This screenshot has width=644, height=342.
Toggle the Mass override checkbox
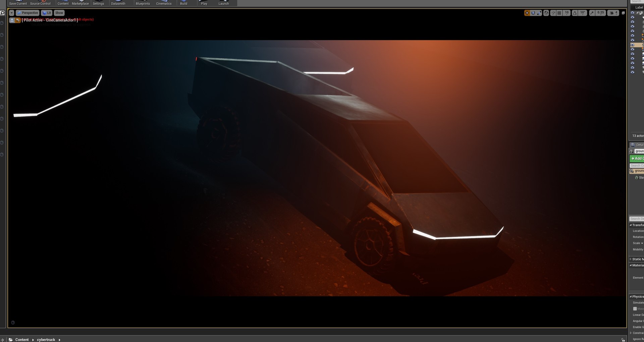[635, 309]
